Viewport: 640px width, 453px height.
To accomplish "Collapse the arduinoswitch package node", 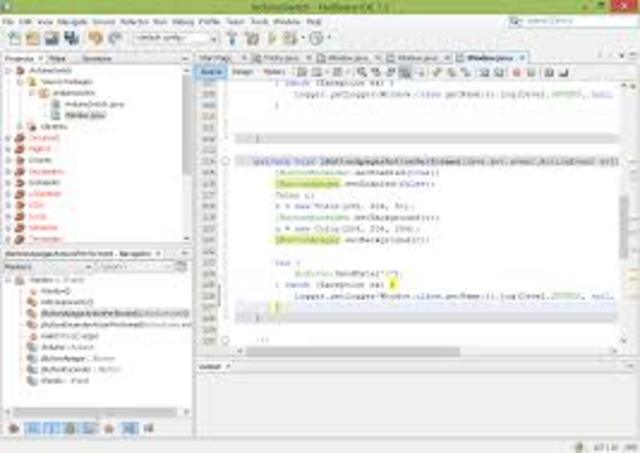I will 31,93.
